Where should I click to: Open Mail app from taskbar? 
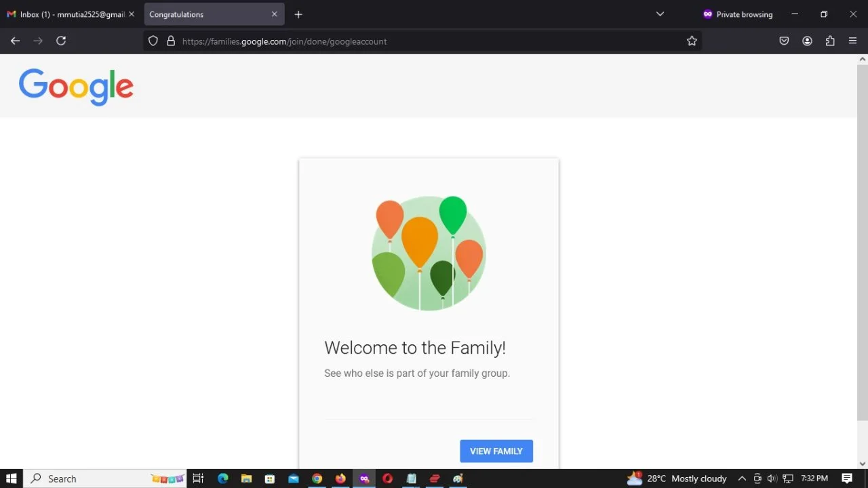pos(293,479)
